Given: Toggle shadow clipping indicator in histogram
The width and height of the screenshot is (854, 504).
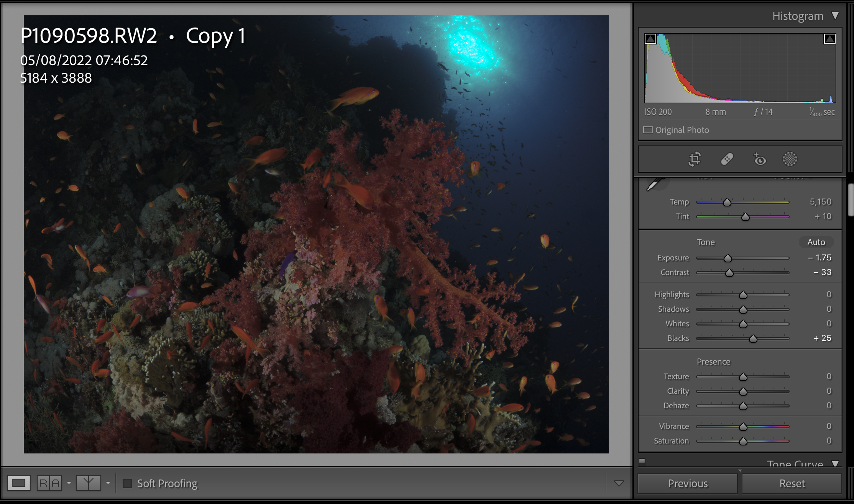Looking at the screenshot, I should point(650,39).
